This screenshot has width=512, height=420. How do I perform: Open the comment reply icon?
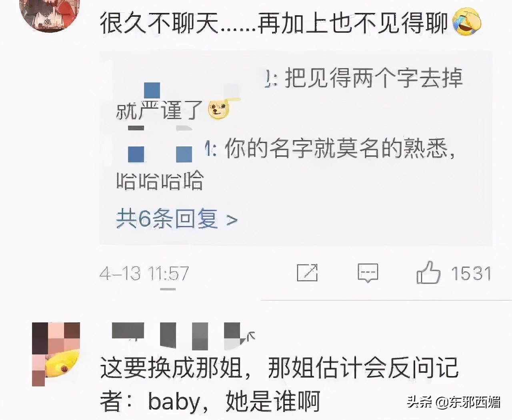click(x=368, y=273)
